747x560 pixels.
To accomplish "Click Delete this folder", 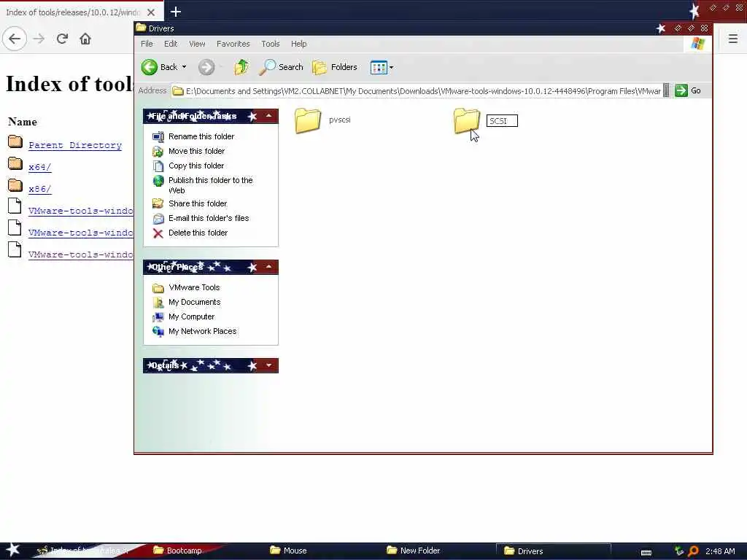I will [198, 233].
